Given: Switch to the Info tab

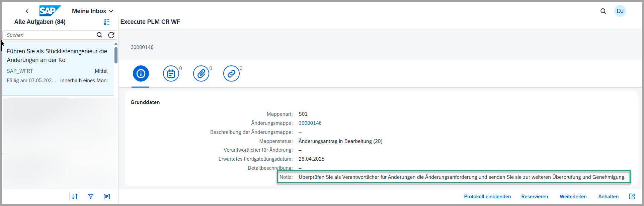Looking at the screenshot, I should [x=141, y=73].
